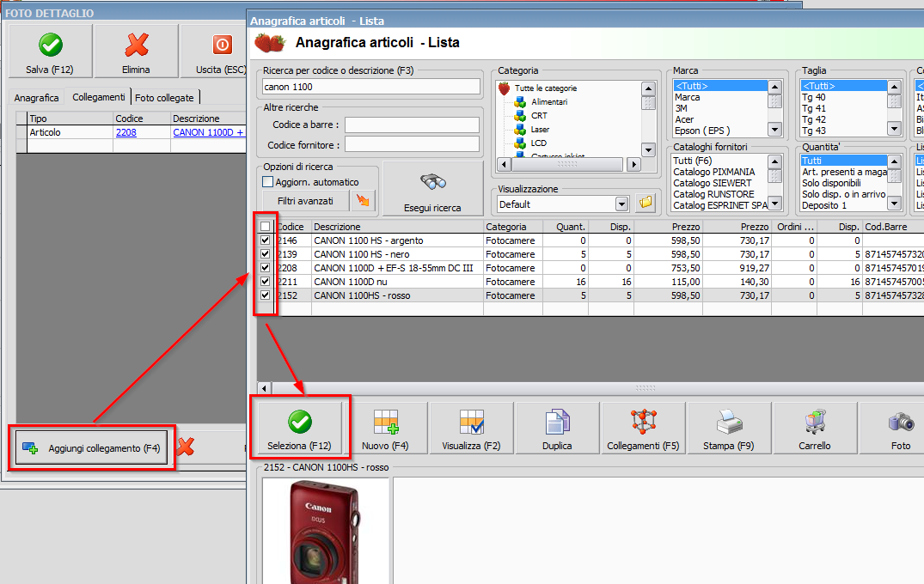The width and height of the screenshot is (924, 584).
Task: Uncheck row 2211 CANON 1100D nu checkbox
Action: 266,282
